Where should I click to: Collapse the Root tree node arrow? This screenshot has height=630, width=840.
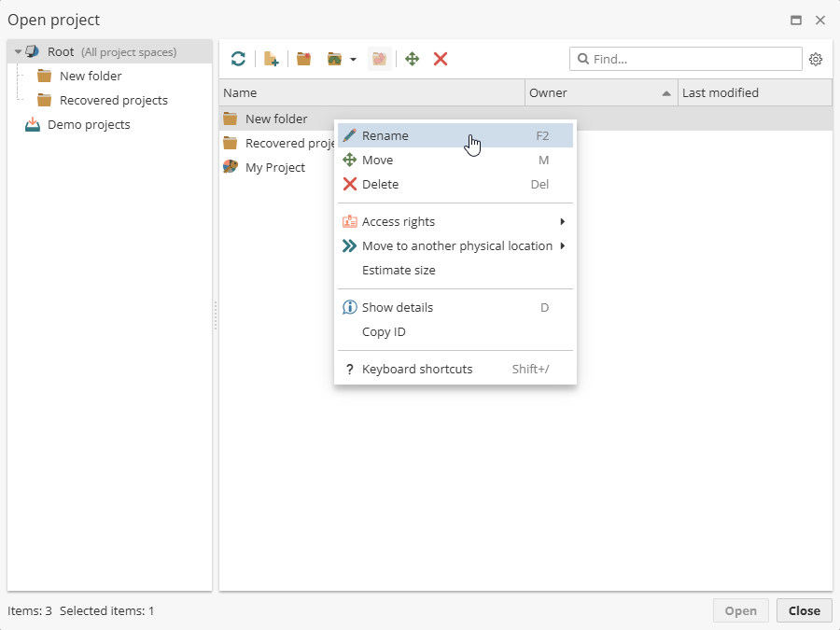tap(18, 52)
